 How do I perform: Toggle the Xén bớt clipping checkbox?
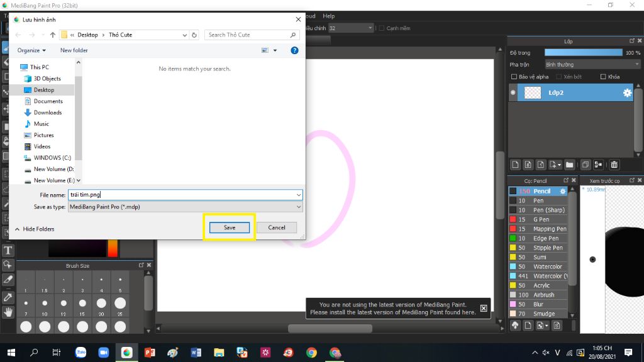(558, 77)
